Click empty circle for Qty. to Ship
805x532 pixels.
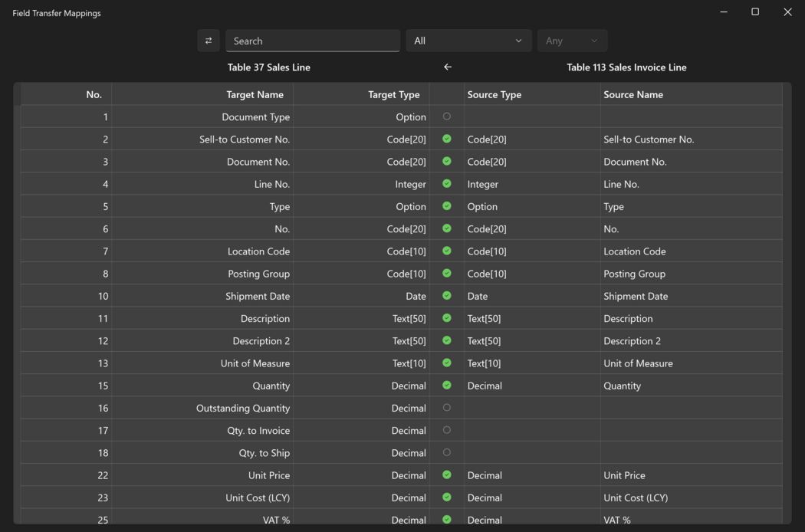point(447,452)
